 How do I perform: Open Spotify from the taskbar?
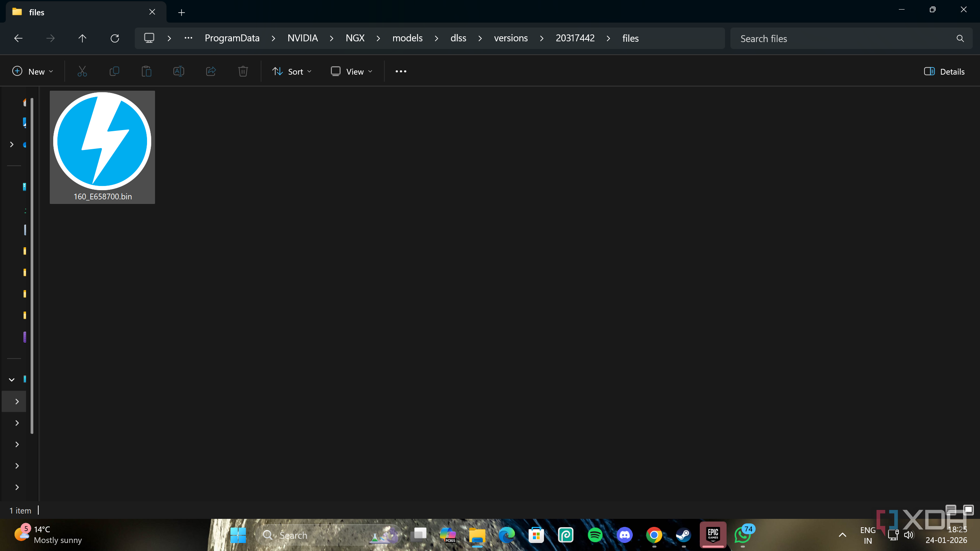point(595,535)
